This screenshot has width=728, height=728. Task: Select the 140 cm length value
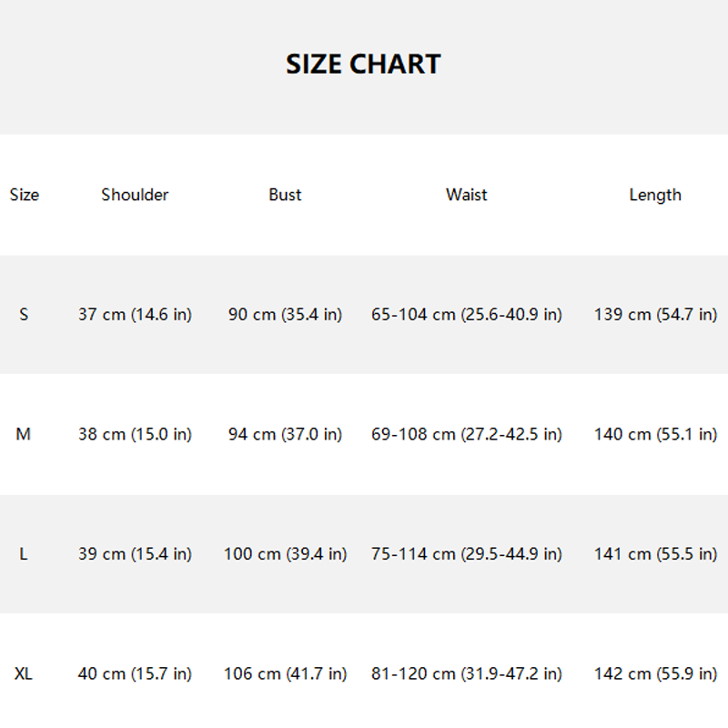(x=655, y=435)
